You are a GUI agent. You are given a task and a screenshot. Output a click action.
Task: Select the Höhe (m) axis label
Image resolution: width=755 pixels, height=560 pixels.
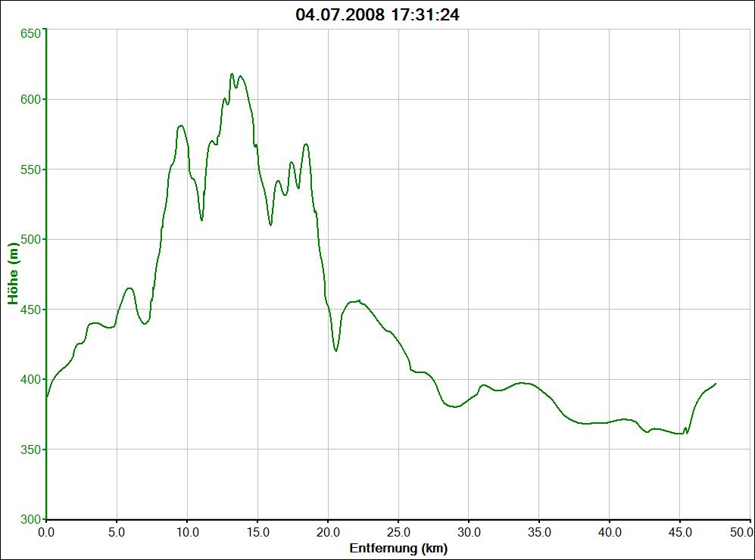(13, 273)
